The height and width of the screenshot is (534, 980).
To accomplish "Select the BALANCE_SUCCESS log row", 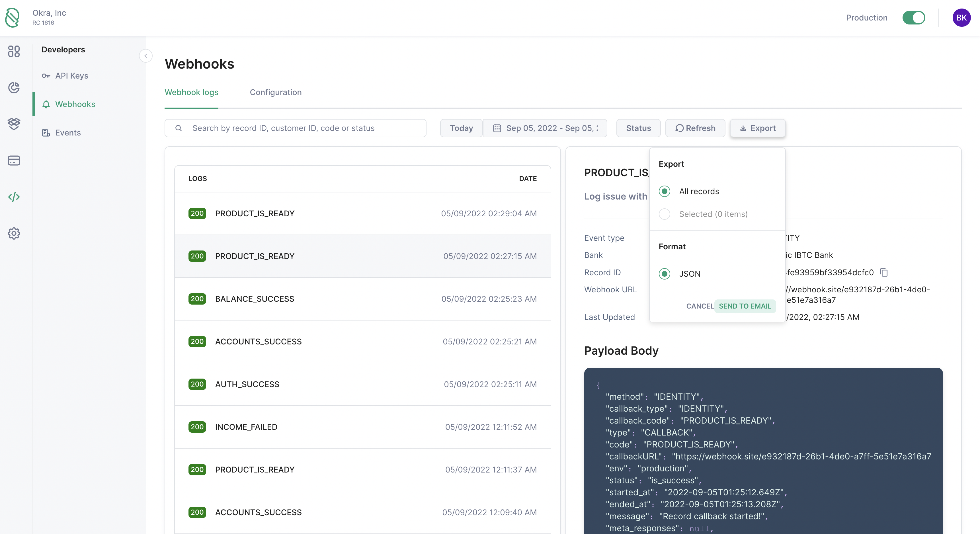I will click(362, 299).
